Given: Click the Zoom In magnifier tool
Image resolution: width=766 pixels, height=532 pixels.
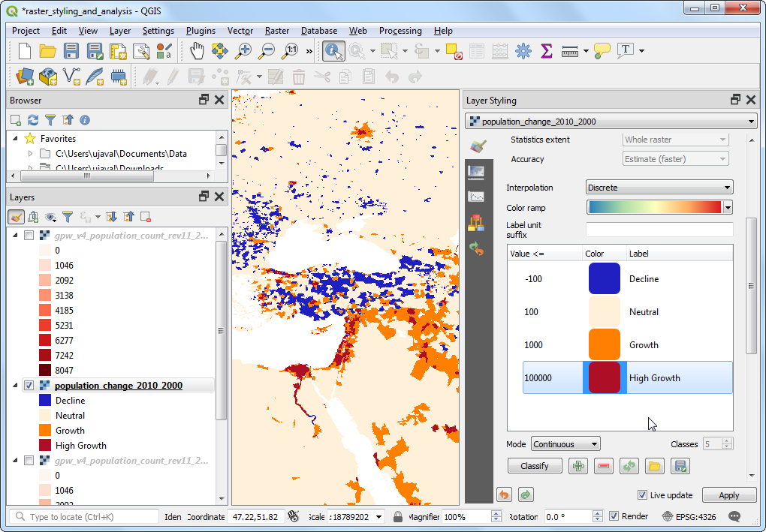Looking at the screenshot, I should point(243,51).
